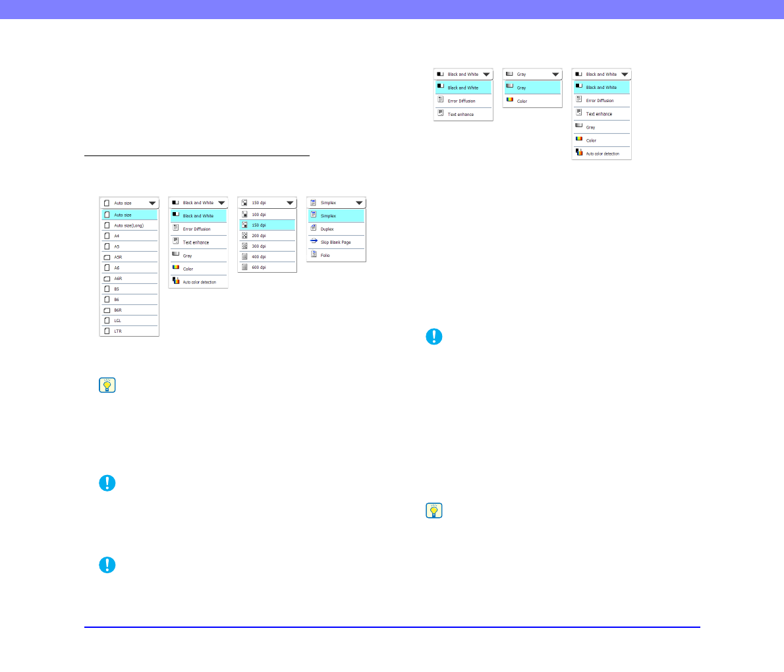Click the LGL paper size icon
The height and width of the screenshot is (672, 784).
[107, 320]
